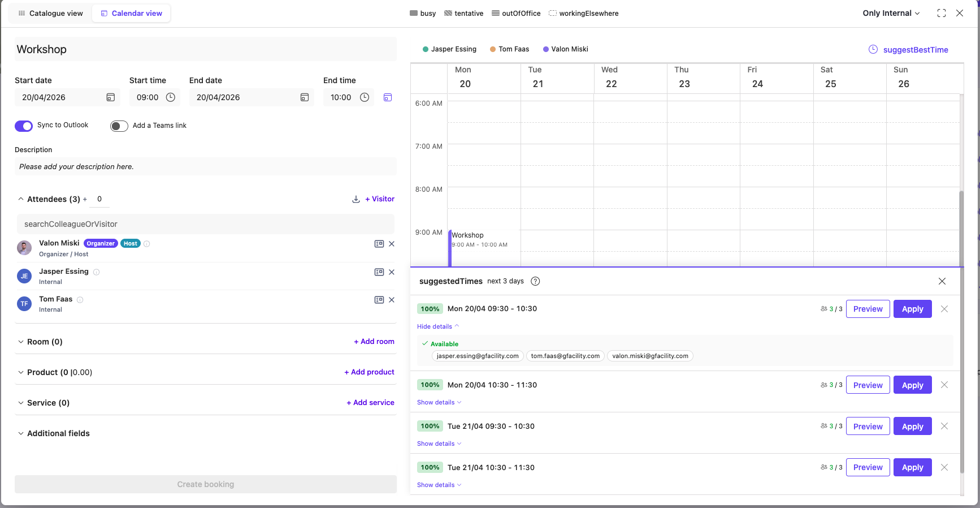Click the End time clock icon

(365, 97)
